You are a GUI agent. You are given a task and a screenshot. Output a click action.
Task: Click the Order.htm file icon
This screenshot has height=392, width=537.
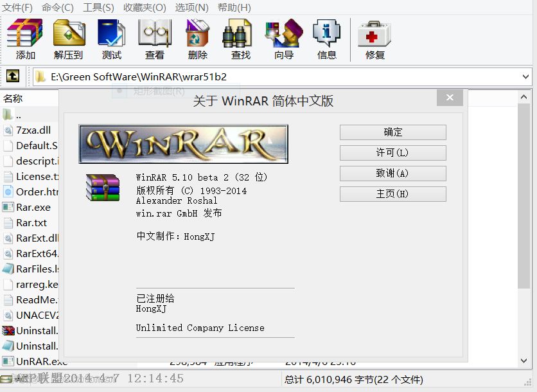point(8,192)
